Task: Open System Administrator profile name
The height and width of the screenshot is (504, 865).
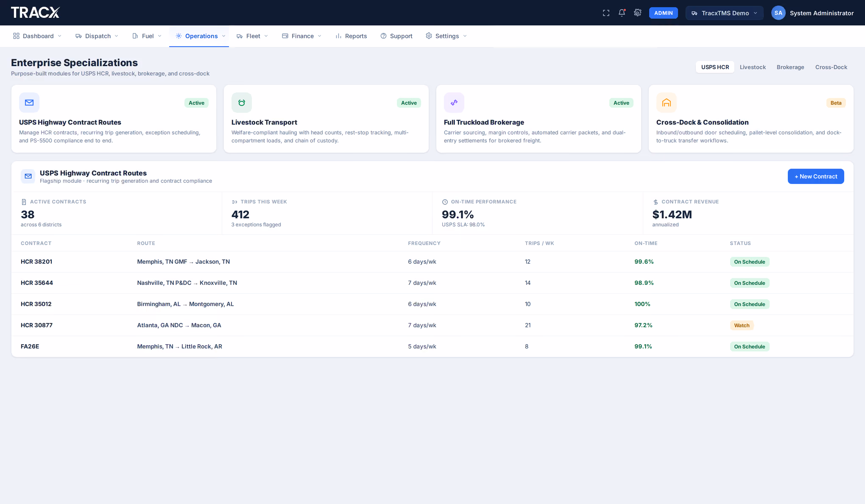Action: (x=821, y=13)
